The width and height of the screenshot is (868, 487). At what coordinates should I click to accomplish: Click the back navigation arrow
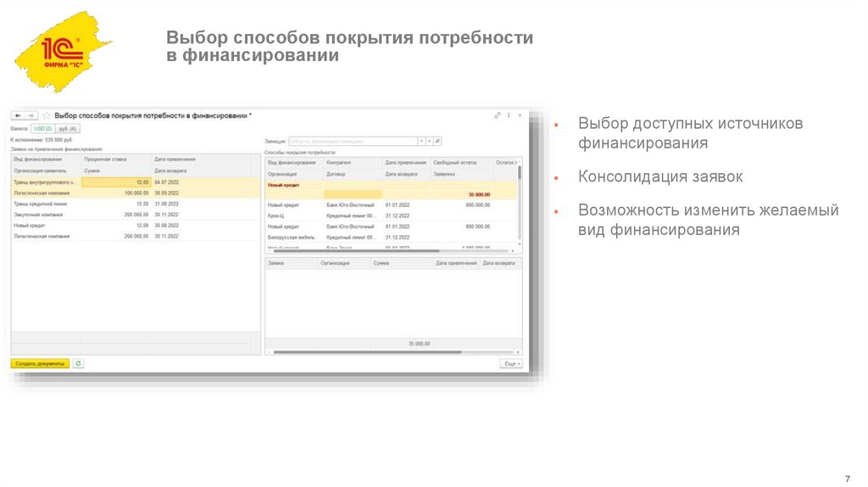point(19,115)
